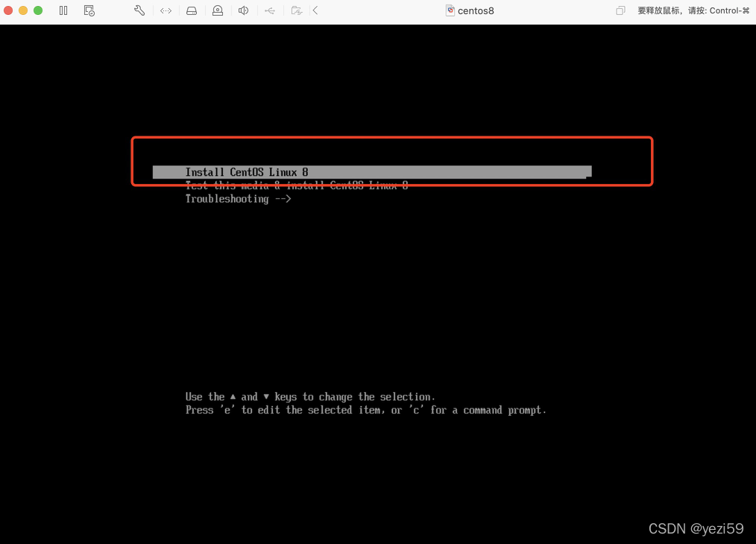Open virtual machine settings wrench
The width and height of the screenshot is (756, 544).
click(x=139, y=10)
